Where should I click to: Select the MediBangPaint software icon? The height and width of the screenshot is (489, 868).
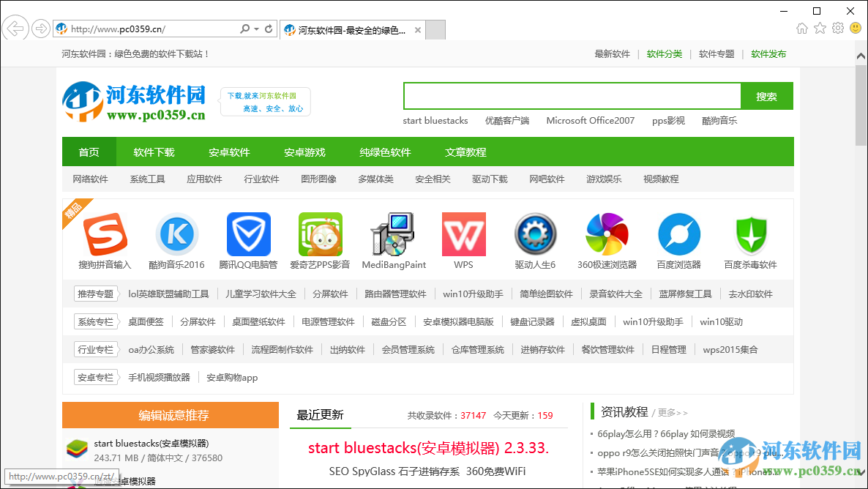pos(393,233)
